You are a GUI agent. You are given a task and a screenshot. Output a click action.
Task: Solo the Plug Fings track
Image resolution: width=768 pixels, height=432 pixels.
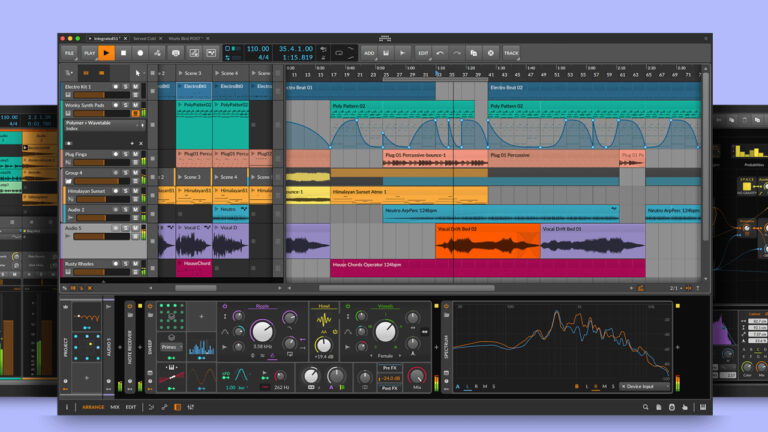pyautogui.click(x=126, y=154)
